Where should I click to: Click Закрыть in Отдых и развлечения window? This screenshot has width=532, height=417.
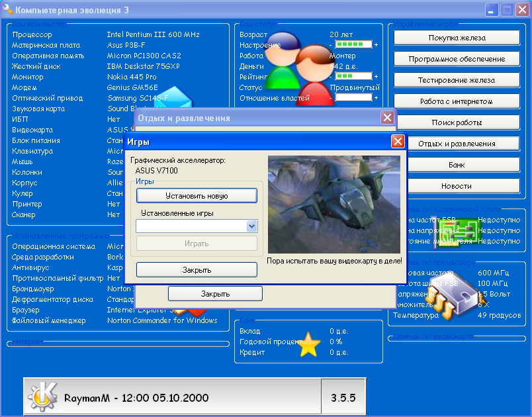coord(215,294)
